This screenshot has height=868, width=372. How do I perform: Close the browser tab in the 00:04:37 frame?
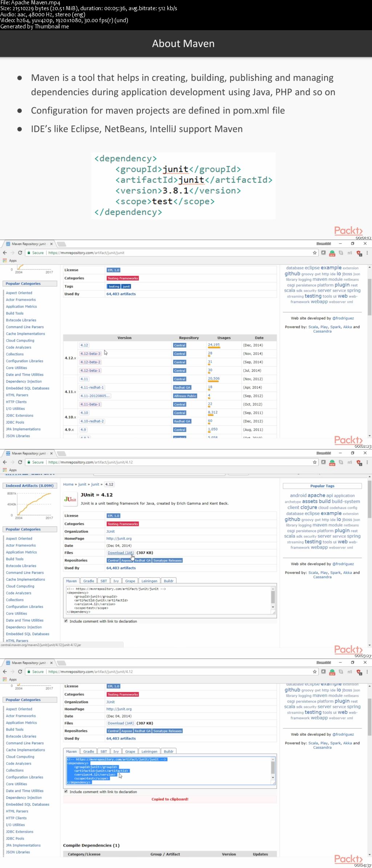click(x=51, y=663)
